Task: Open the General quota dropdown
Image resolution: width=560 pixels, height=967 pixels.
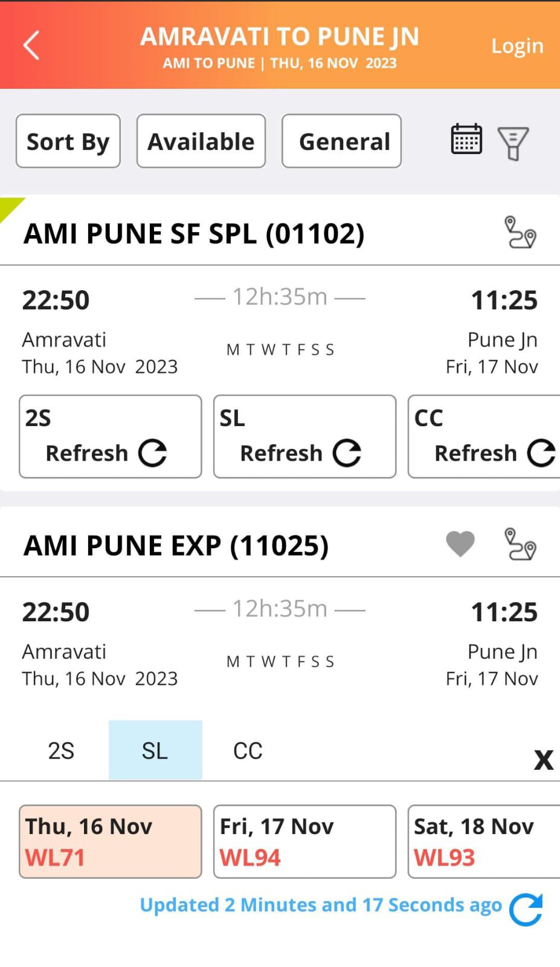Action: tap(341, 141)
